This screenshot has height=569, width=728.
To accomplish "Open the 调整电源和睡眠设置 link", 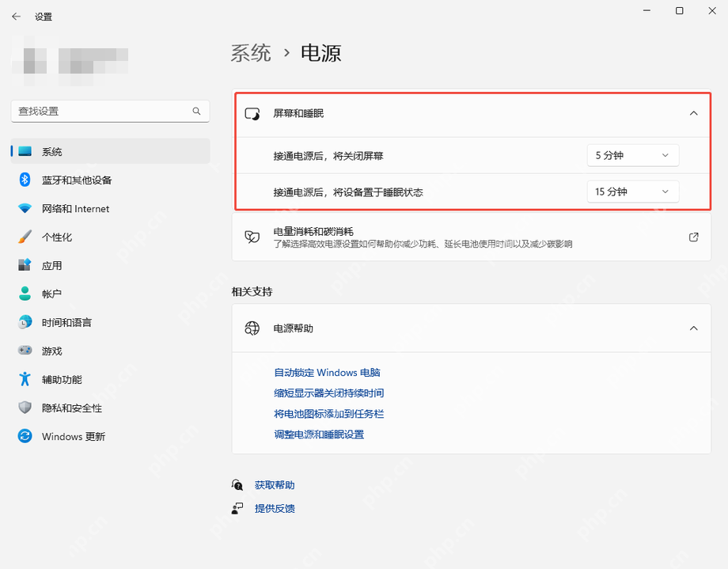I will (x=319, y=434).
